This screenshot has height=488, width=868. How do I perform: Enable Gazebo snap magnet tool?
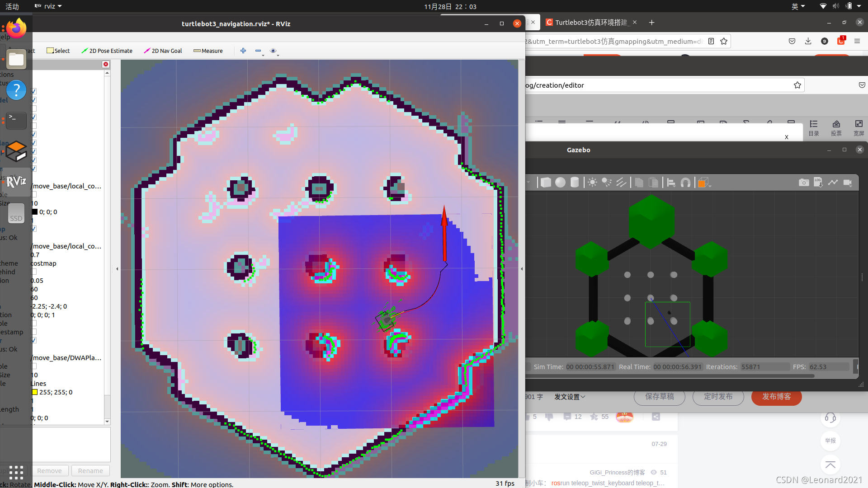click(685, 183)
